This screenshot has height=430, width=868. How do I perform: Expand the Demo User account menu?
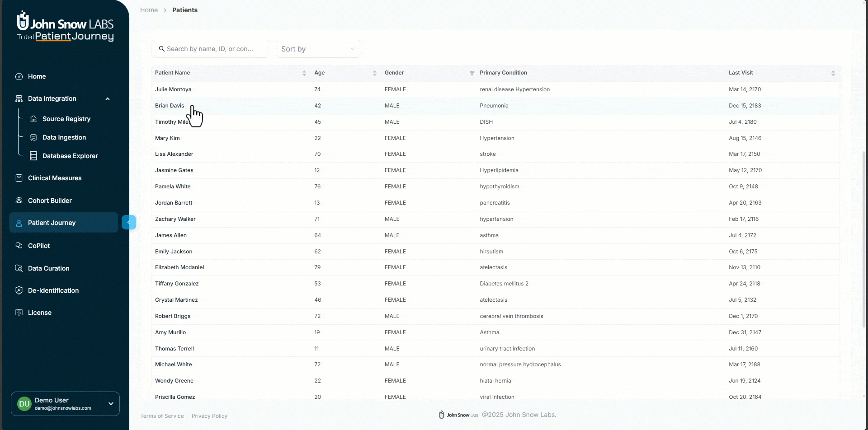111,404
